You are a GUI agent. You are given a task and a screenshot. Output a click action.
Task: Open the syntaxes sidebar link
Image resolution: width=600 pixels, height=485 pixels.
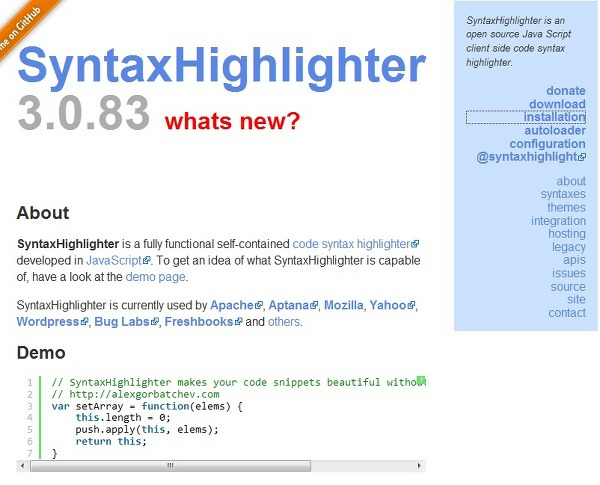563,194
